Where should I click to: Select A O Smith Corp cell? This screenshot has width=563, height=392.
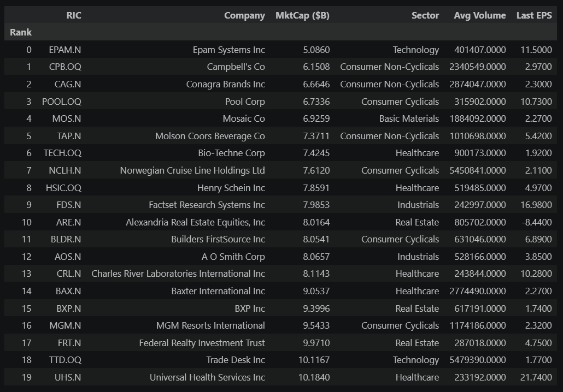pyautogui.click(x=233, y=257)
